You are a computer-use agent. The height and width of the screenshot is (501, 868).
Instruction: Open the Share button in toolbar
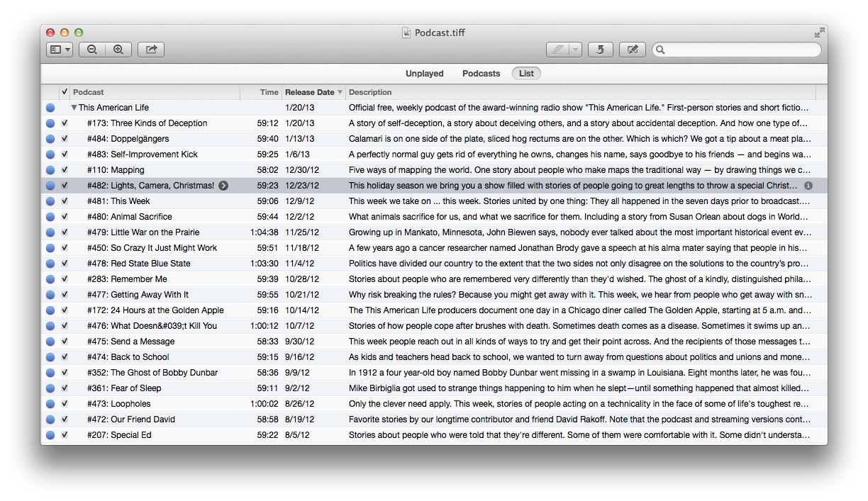click(151, 50)
